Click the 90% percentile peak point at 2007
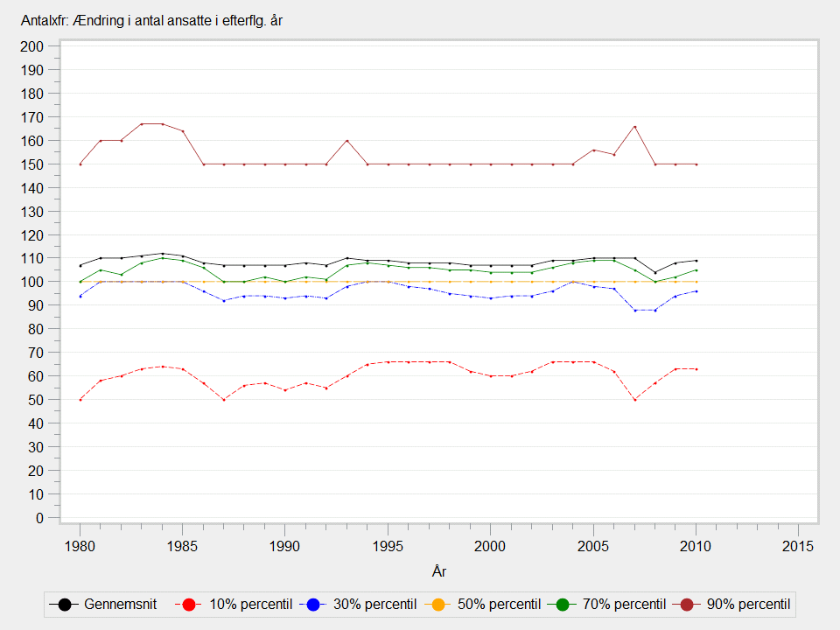The image size is (840, 630). click(635, 127)
